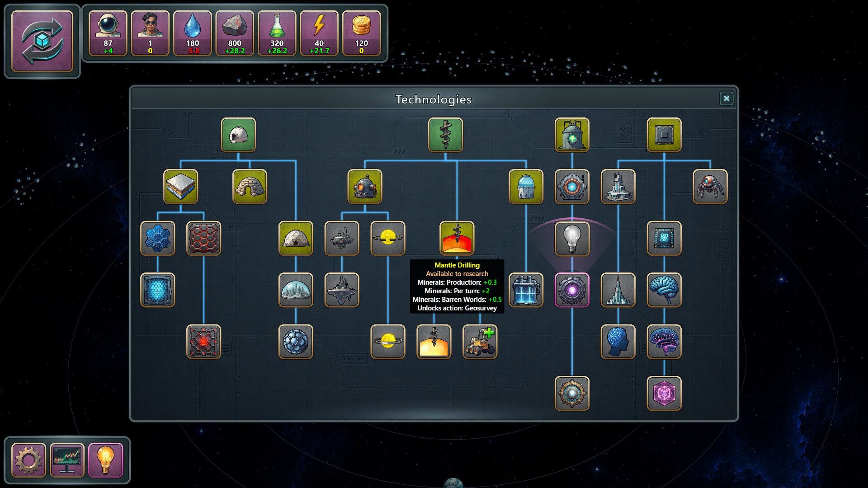Image resolution: width=868 pixels, height=488 pixels.
Task: Select the quantum chip technology
Action: [x=664, y=238]
